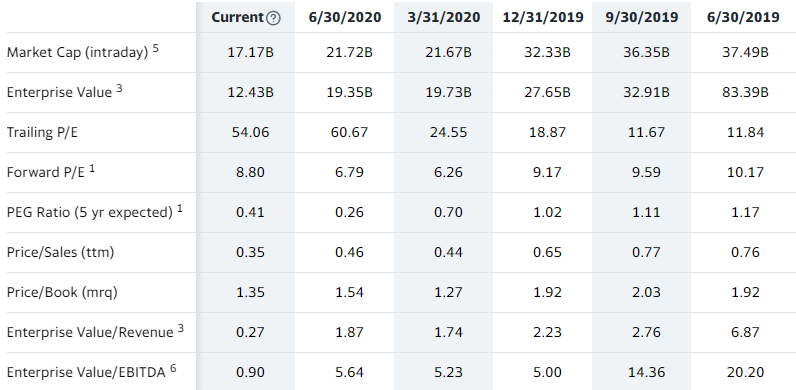This screenshot has height=390, width=796.
Task: Click the Price/Sales (ttm) row label
Action: click(60, 252)
